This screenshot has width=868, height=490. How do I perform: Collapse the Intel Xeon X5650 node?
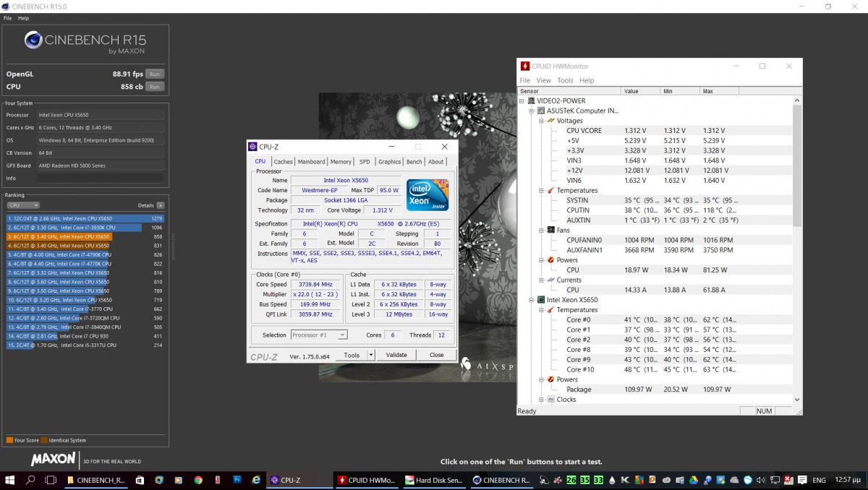(x=532, y=300)
